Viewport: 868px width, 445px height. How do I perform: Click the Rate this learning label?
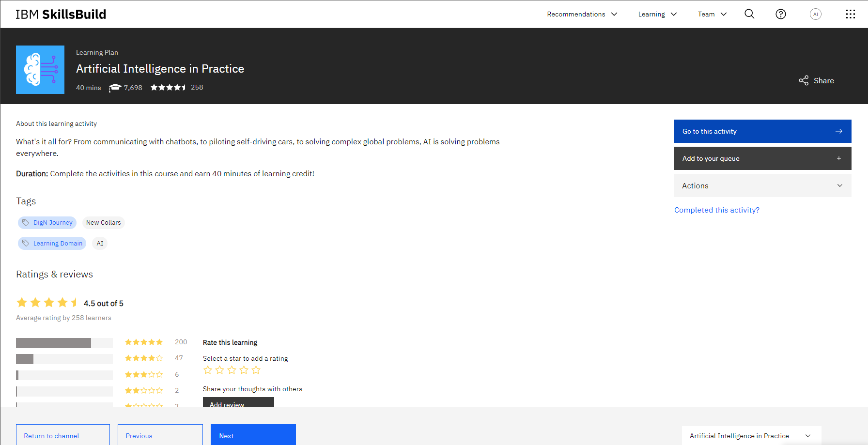(x=230, y=342)
